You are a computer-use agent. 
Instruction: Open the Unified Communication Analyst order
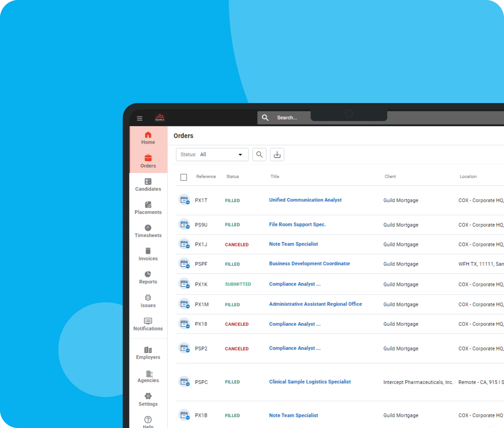(x=305, y=200)
